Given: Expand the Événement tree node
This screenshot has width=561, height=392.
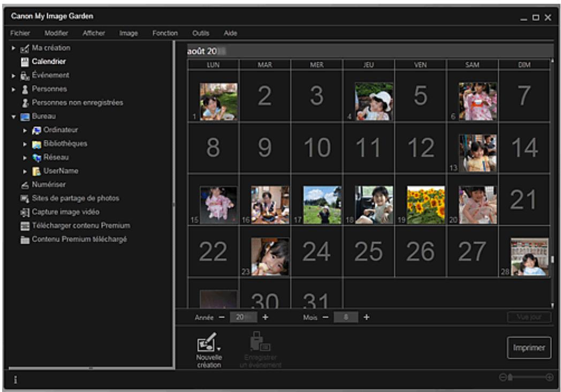Looking at the screenshot, I should (14, 76).
